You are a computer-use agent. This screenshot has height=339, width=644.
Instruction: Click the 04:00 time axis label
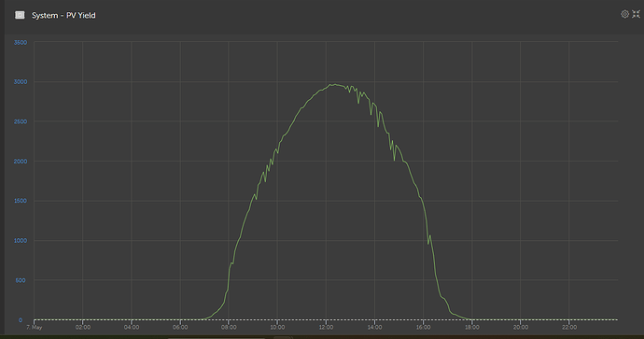[131, 327]
